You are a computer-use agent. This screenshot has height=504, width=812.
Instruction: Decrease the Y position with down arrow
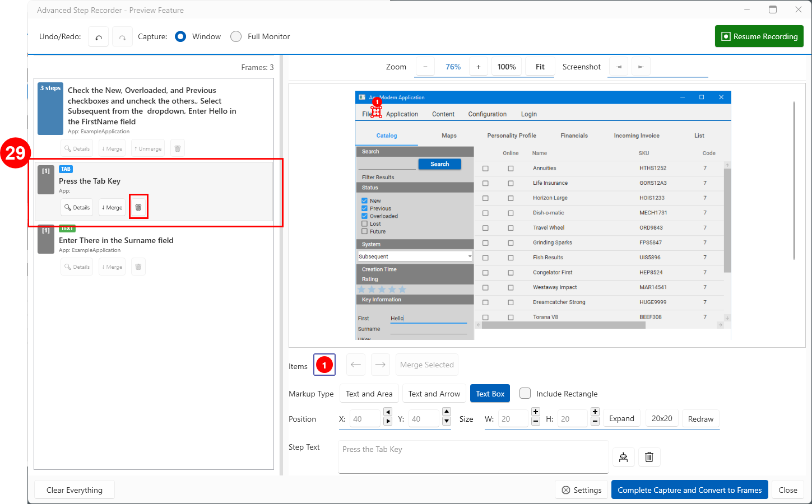(x=447, y=421)
